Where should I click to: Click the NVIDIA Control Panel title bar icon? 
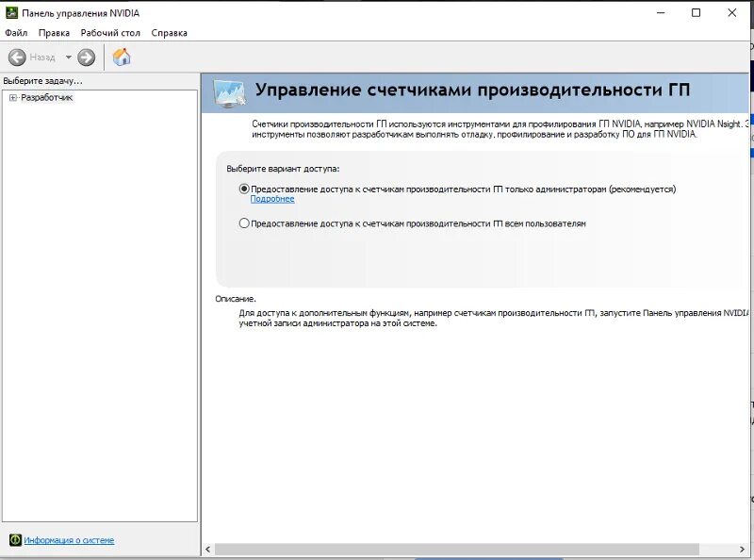tap(11, 13)
